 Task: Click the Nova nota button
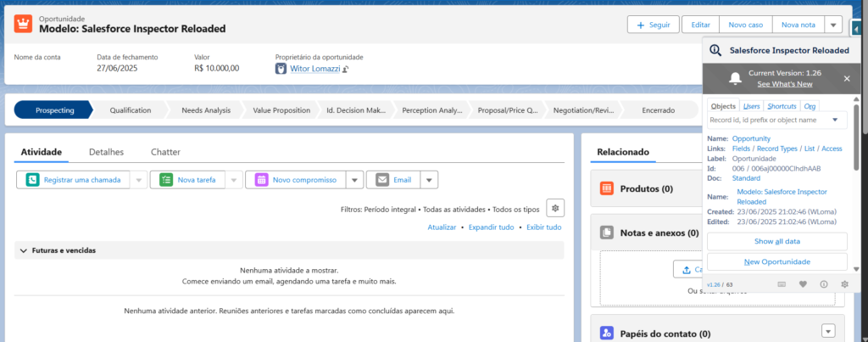point(798,25)
